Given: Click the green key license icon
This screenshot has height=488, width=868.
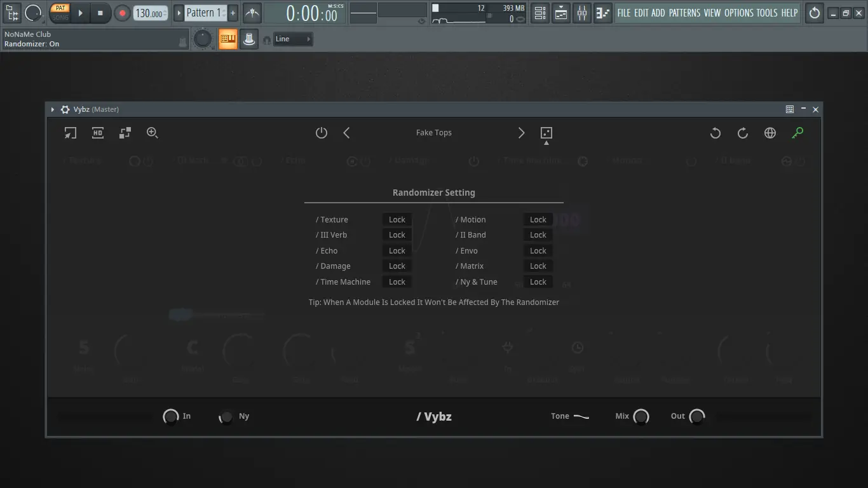Looking at the screenshot, I should pyautogui.click(x=797, y=133).
